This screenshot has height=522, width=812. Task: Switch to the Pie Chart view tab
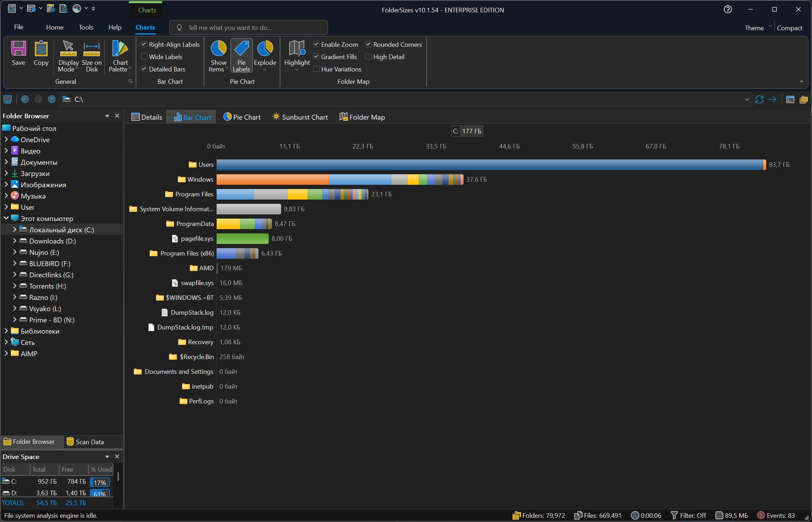pyautogui.click(x=242, y=117)
